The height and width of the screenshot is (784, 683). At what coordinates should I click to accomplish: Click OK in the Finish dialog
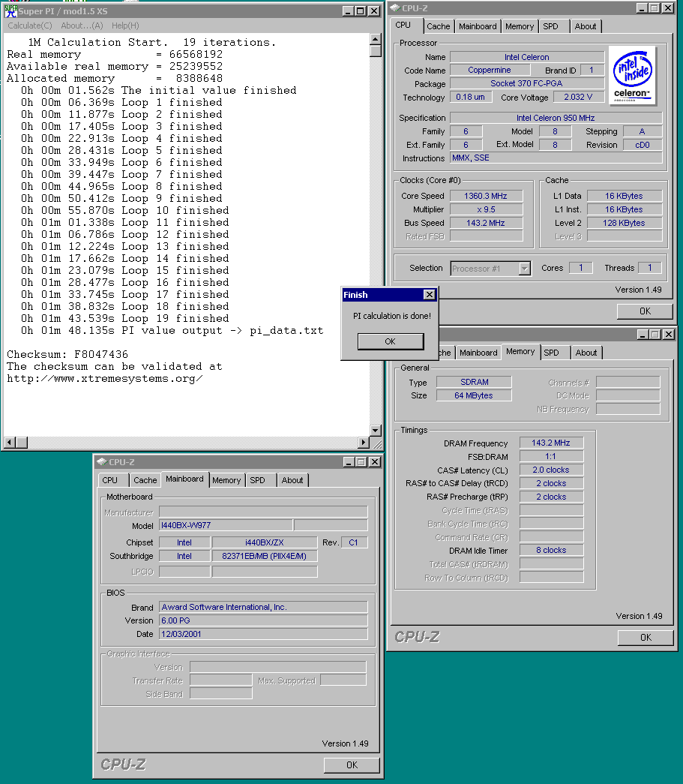[390, 341]
